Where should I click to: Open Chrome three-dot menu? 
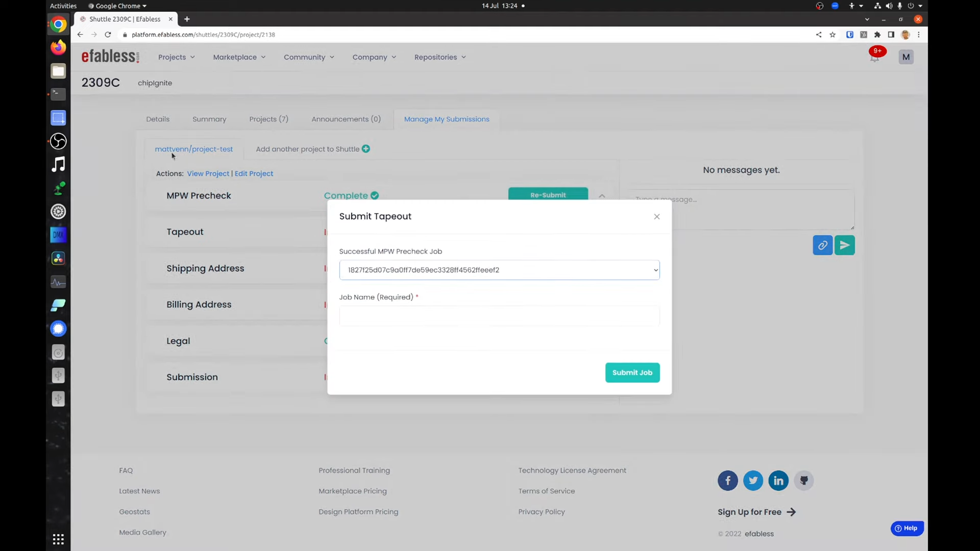(x=919, y=35)
